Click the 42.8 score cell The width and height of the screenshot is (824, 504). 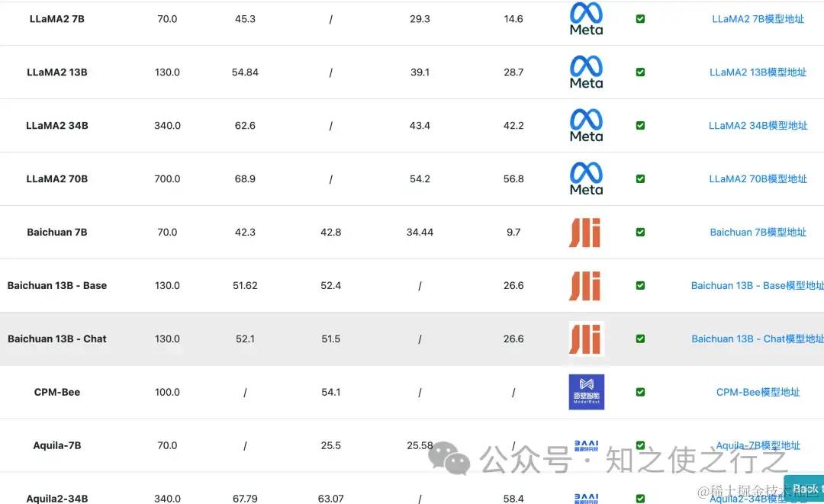pyautogui.click(x=330, y=232)
